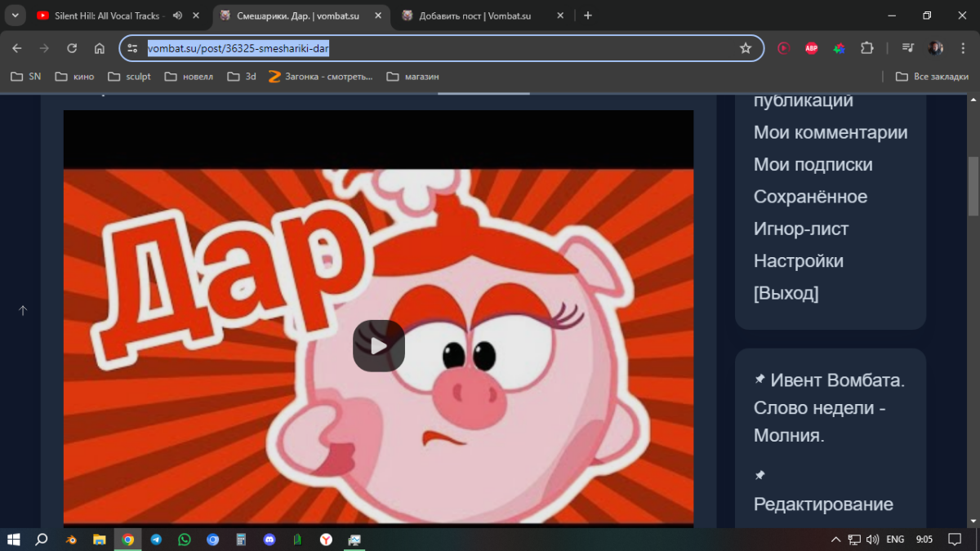Click the scroll-to-top arrow
The image size is (980, 551).
[23, 311]
